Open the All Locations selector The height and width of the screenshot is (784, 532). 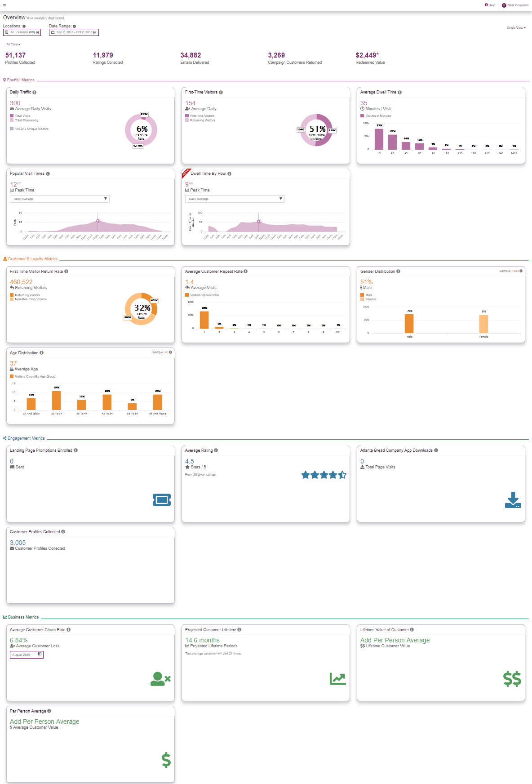(x=22, y=32)
